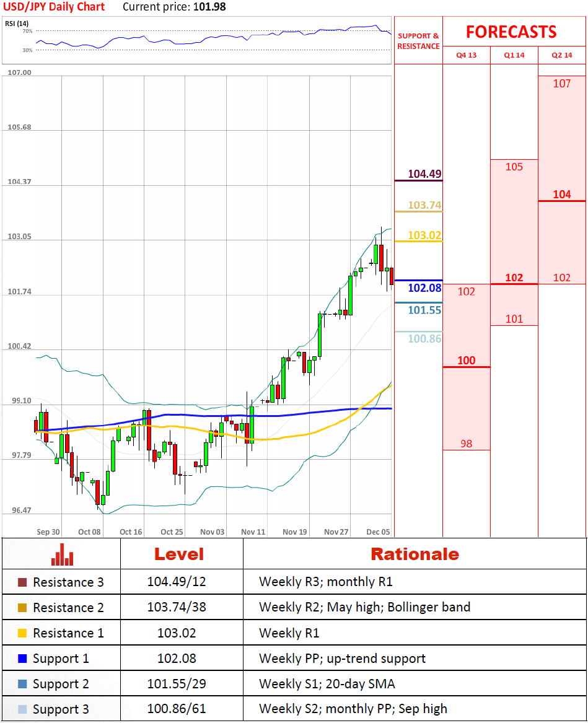Click the 102.08 support level label
The image size is (588, 723).
424,288
